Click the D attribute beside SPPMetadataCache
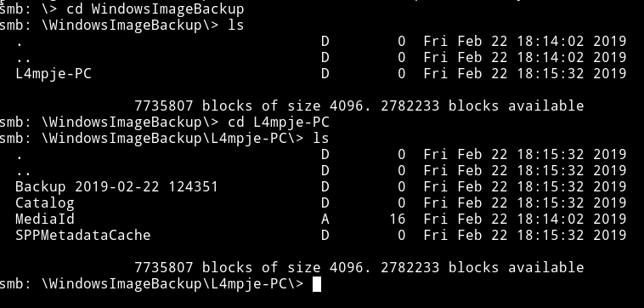The height and width of the screenshot is (308, 644). pos(325,235)
